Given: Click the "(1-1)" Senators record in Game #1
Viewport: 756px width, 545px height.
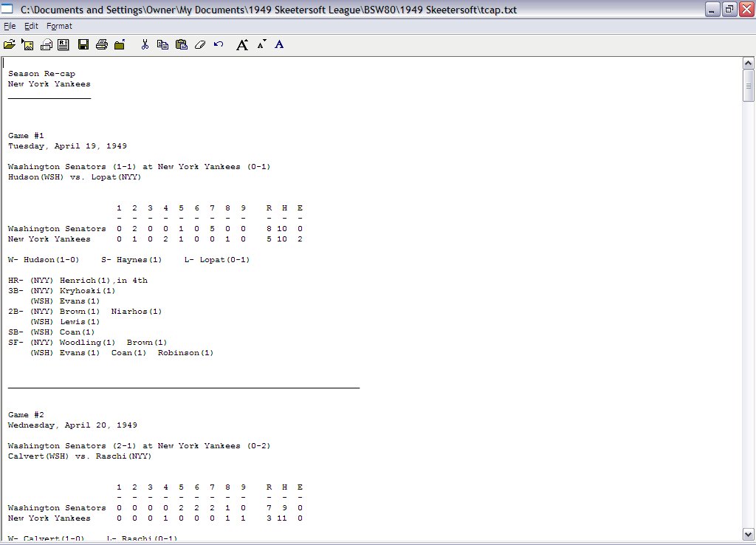Looking at the screenshot, I should click(125, 167).
